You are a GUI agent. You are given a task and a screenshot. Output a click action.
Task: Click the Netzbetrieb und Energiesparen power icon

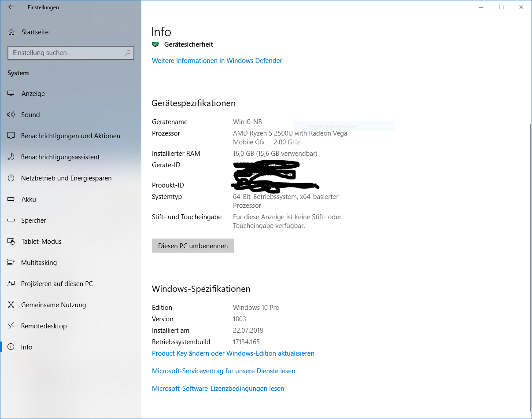(x=11, y=178)
